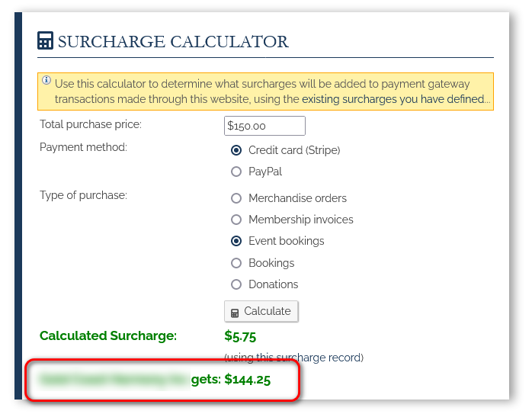This screenshot has width=532, height=414.
Task: Click the Payment method label
Action: pos(83,147)
